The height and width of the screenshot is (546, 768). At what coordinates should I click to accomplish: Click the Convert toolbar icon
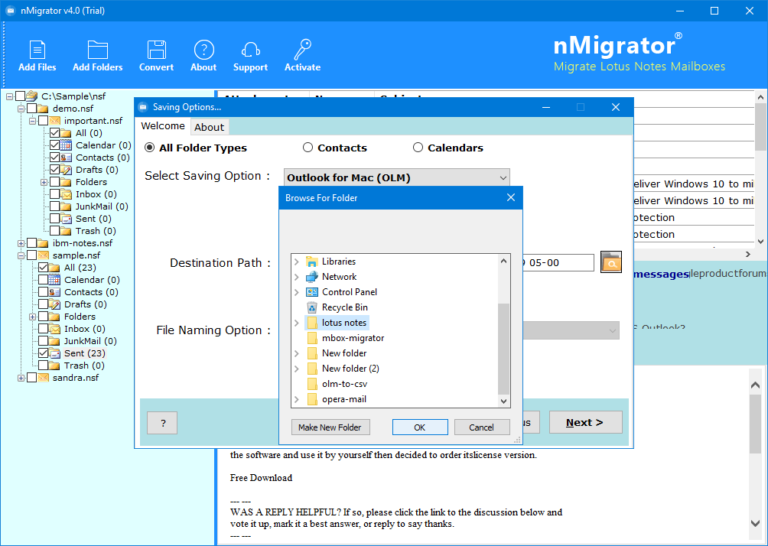[156, 50]
